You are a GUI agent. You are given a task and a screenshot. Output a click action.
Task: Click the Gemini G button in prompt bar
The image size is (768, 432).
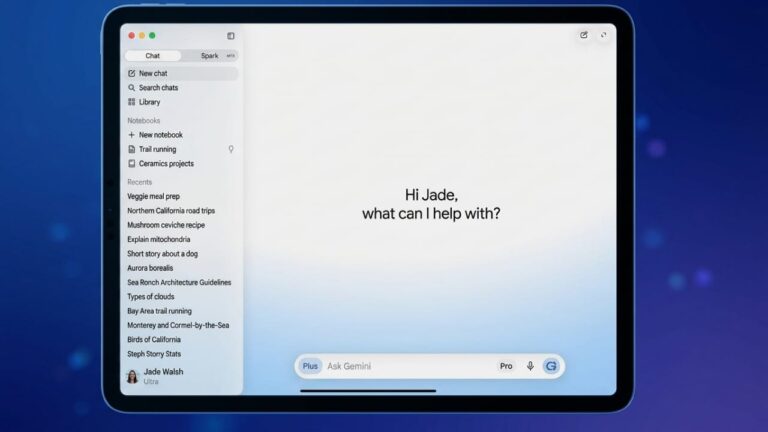[551, 366]
